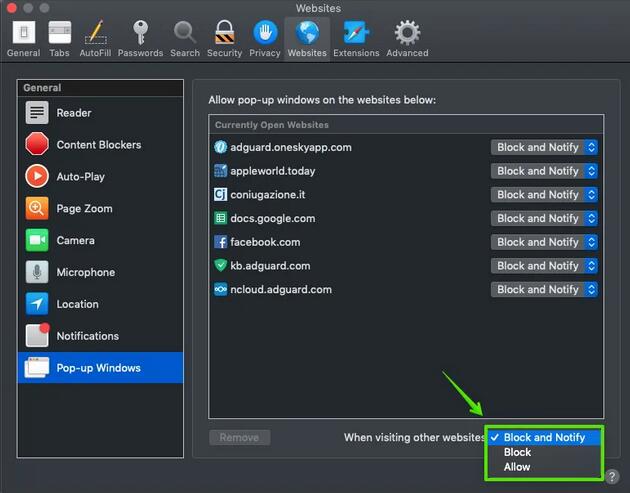Open popup setting dropdown for docs.google.com
This screenshot has width=630, height=493.
point(545,218)
